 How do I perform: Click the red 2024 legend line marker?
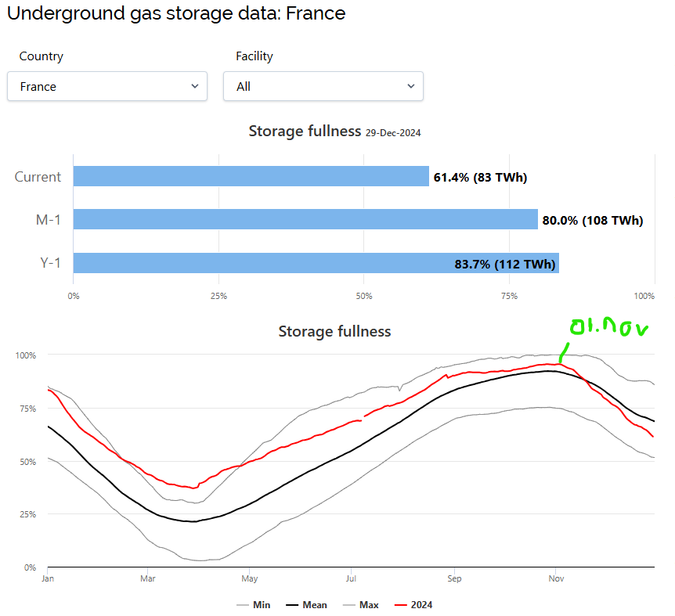pos(399,605)
